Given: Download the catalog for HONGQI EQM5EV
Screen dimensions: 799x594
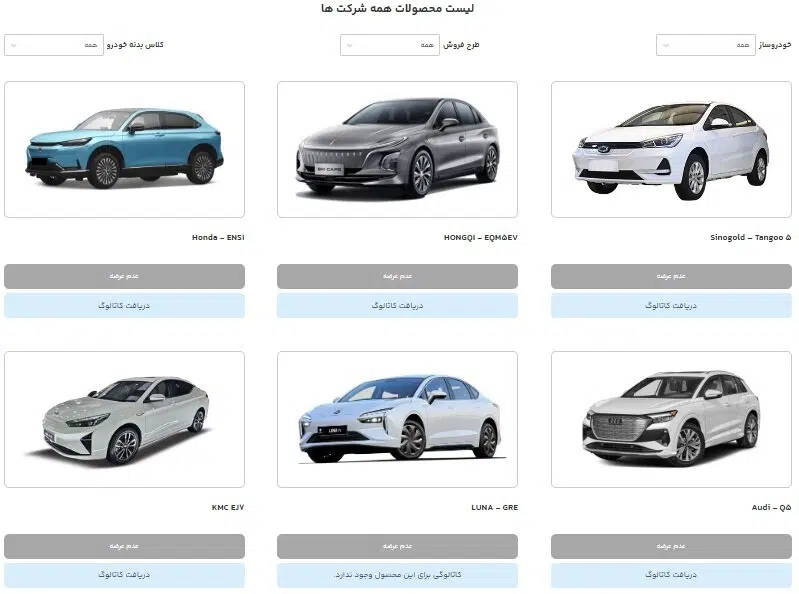Looking at the screenshot, I should pos(397,306).
